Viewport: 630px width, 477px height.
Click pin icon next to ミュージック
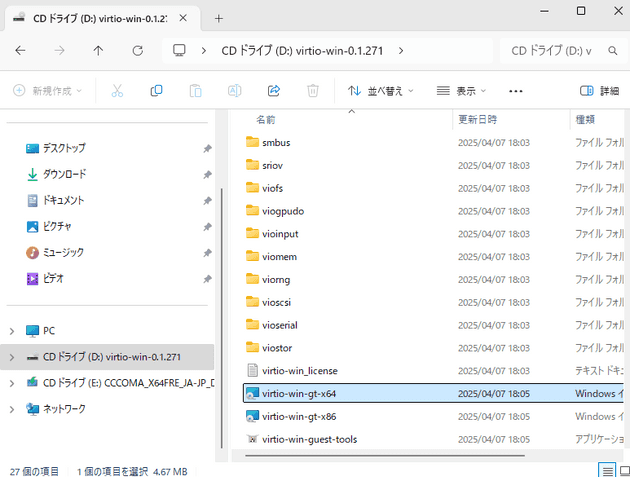207,253
